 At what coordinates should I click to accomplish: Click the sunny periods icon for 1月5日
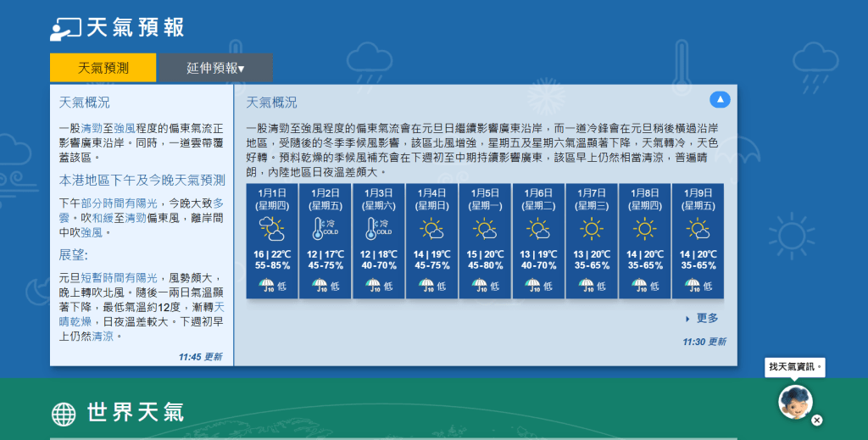pyautogui.click(x=485, y=228)
